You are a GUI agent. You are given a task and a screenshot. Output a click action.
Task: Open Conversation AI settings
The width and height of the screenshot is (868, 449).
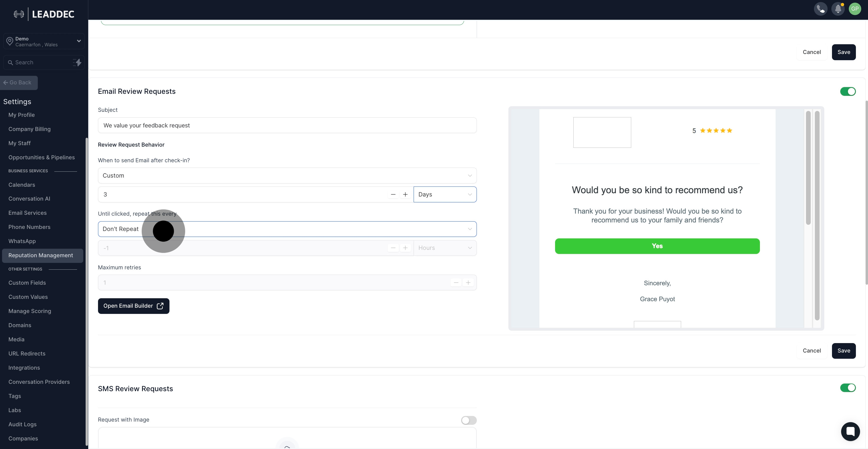pyautogui.click(x=29, y=199)
